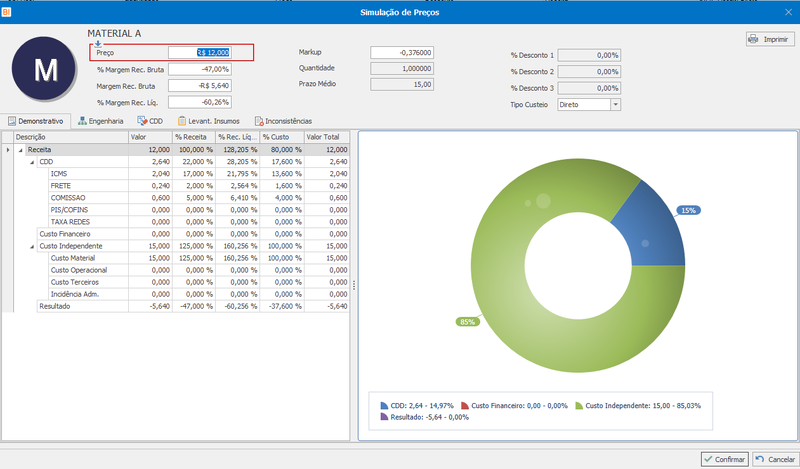Viewport: 800px width, 469px height.
Task: Click the Levant. Insumos clipboard icon
Action: coord(182,121)
